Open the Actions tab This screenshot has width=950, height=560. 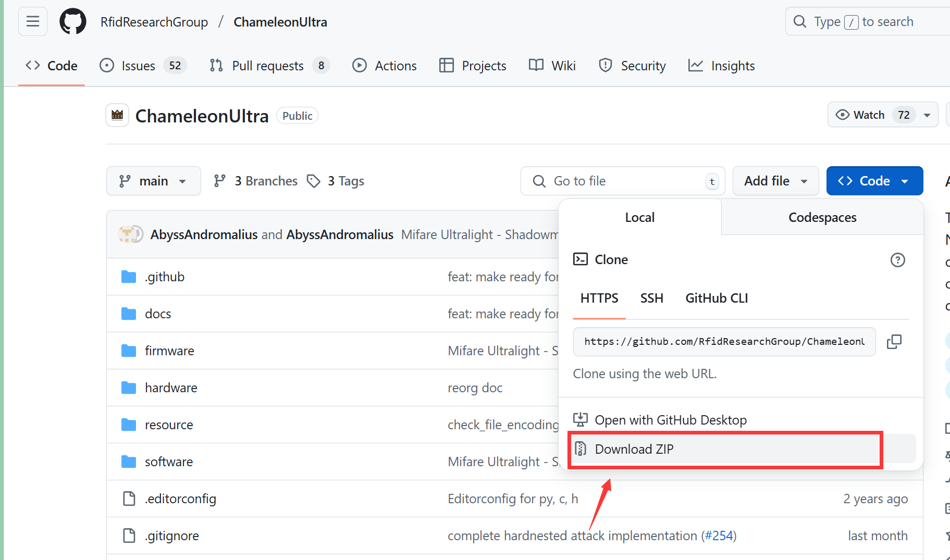[x=385, y=66]
